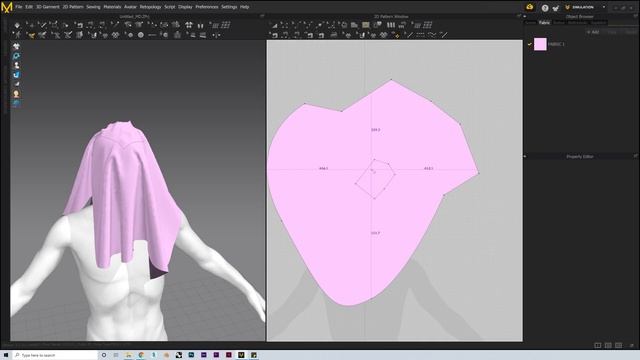Click the two-pins icon in 3D toolbar
The height and width of the screenshot is (360, 640).
(x=200, y=25)
